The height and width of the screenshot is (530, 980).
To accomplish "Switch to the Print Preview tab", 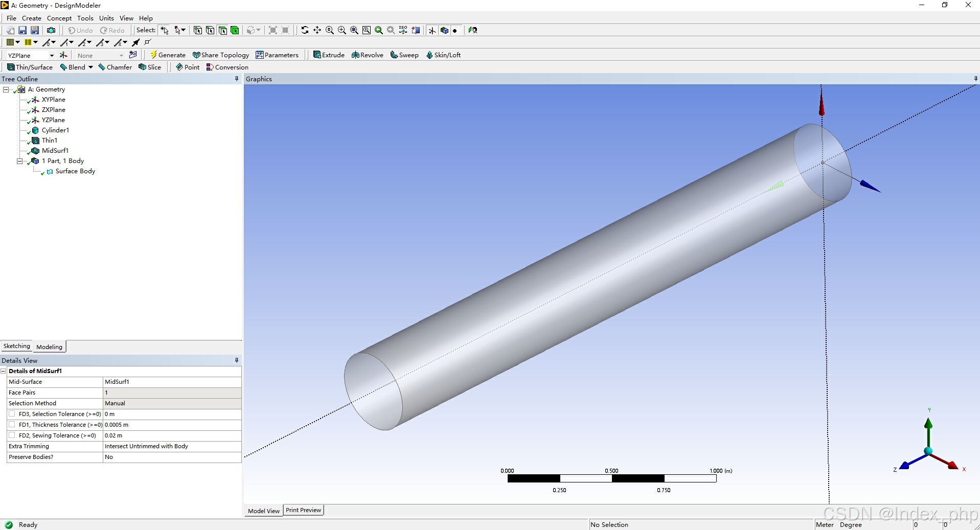I will tap(303, 510).
